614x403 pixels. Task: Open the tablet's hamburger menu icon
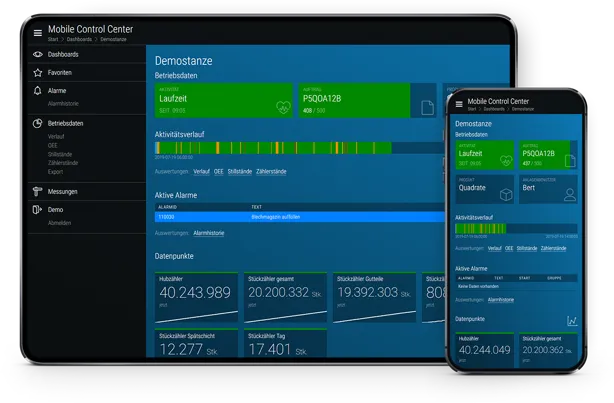pos(38,33)
